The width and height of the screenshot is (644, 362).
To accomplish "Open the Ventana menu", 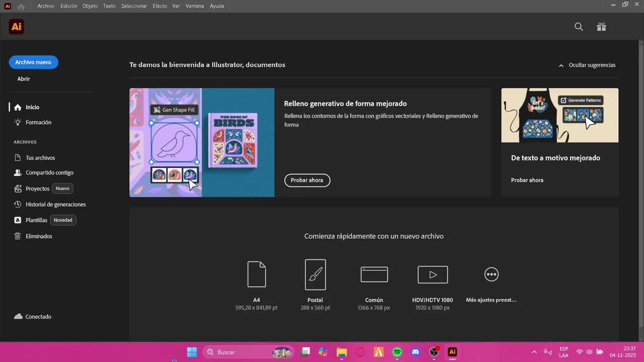I will click(195, 6).
